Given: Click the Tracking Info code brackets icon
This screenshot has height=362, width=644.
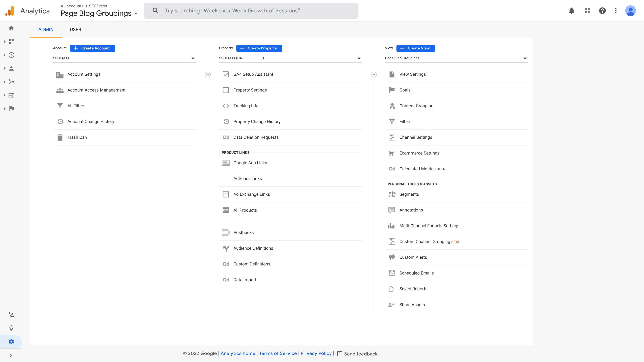Looking at the screenshot, I should 226,106.
